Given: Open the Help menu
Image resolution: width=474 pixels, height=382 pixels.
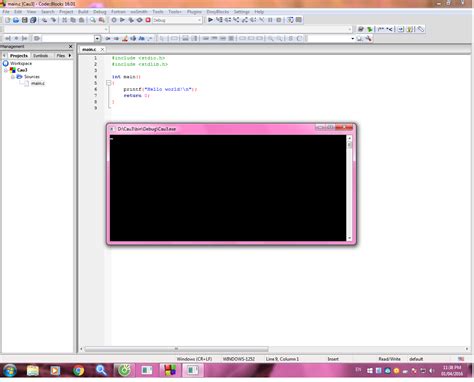Looking at the screenshot, I should (x=259, y=12).
